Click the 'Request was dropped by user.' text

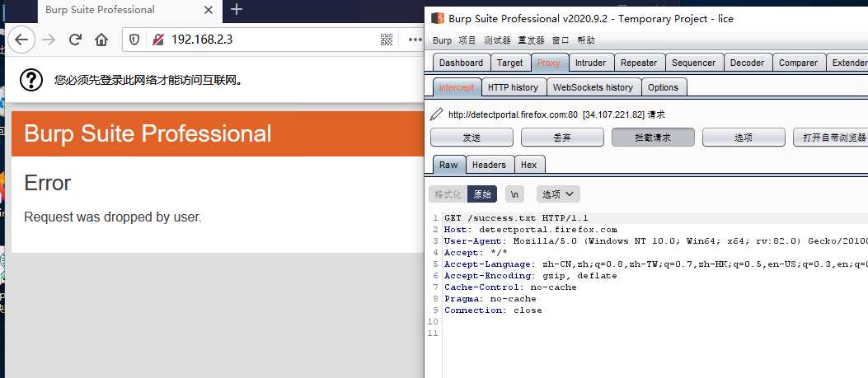tap(113, 217)
